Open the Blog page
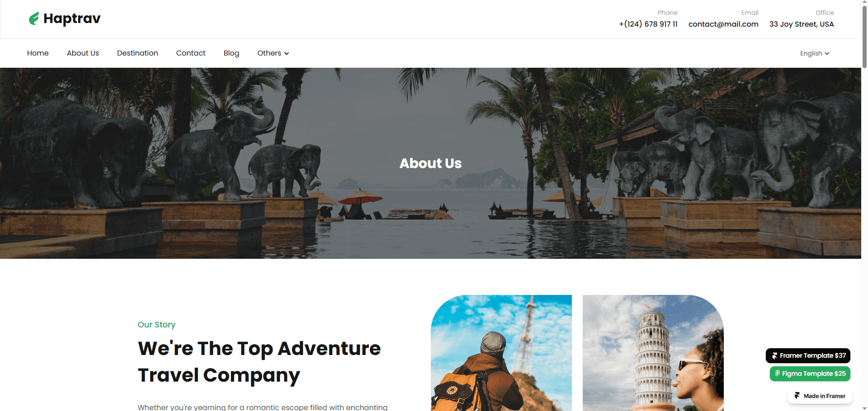This screenshot has height=411, width=868. (x=231, y=53)
